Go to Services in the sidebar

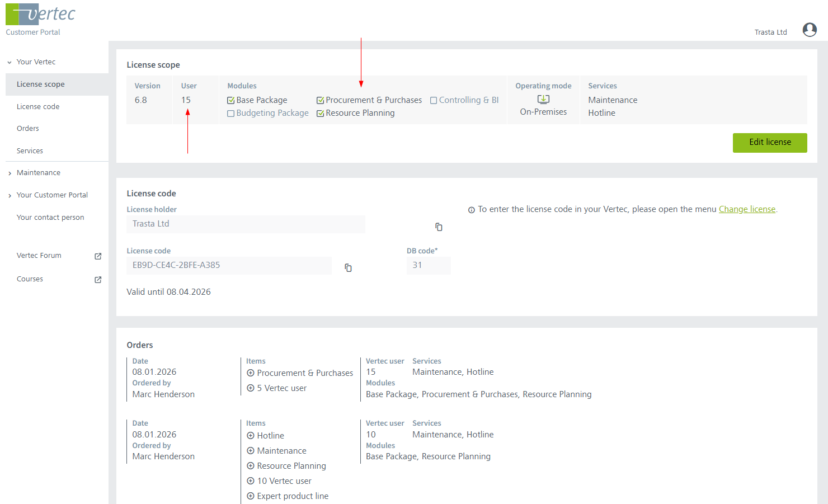pyautogui.click(x=30, y=151)
